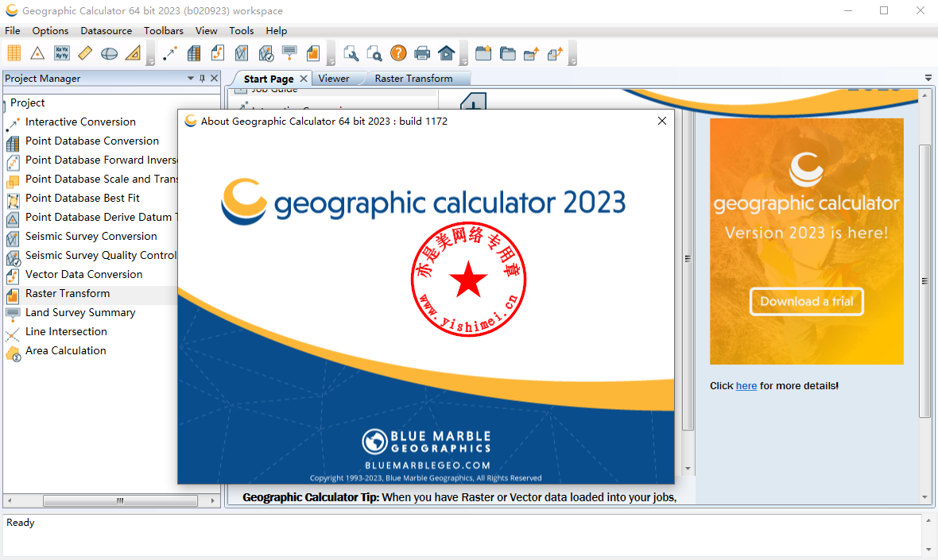
Task: Click the document with magnifier toolbar icon
Action: coord(374,53)
